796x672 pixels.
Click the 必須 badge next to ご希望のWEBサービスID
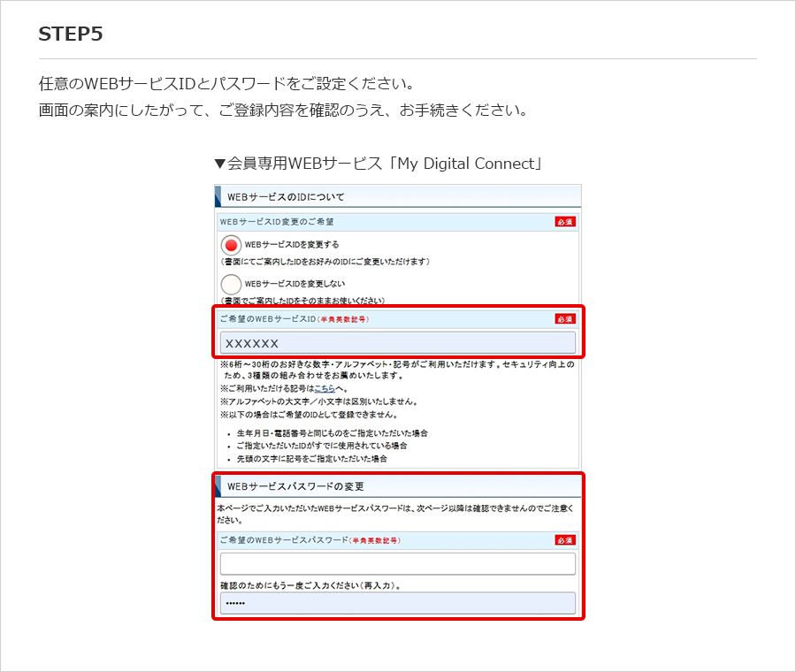pyautogui.click(x=566, y=319)
